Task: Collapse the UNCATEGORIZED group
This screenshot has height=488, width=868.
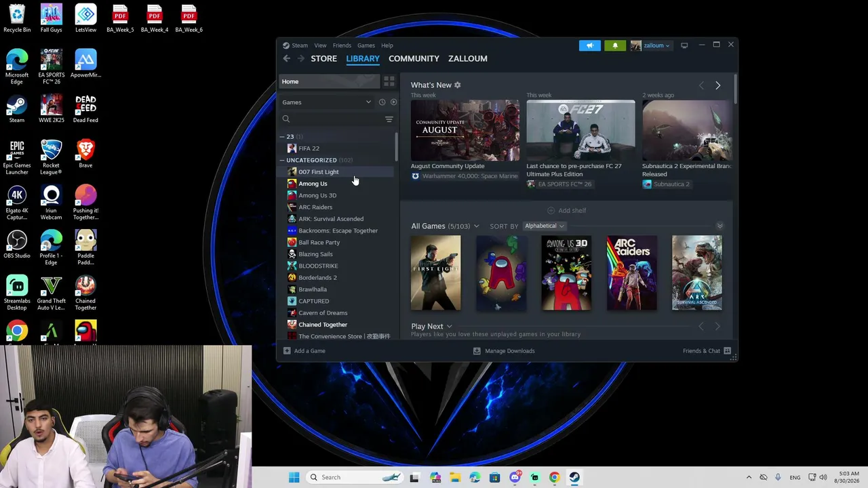Action: pyautogui.click(x=282, y=161)
